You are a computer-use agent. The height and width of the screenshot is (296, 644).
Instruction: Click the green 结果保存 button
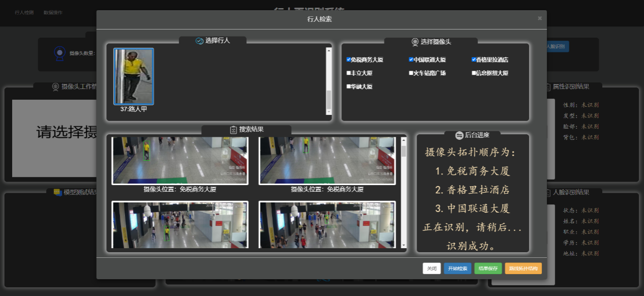(488, 269)
